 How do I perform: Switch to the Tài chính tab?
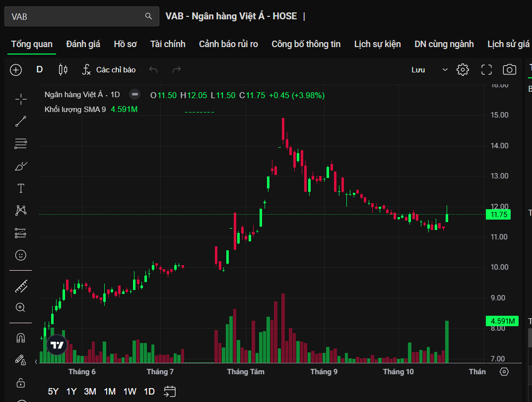click(x=168, y=44)
